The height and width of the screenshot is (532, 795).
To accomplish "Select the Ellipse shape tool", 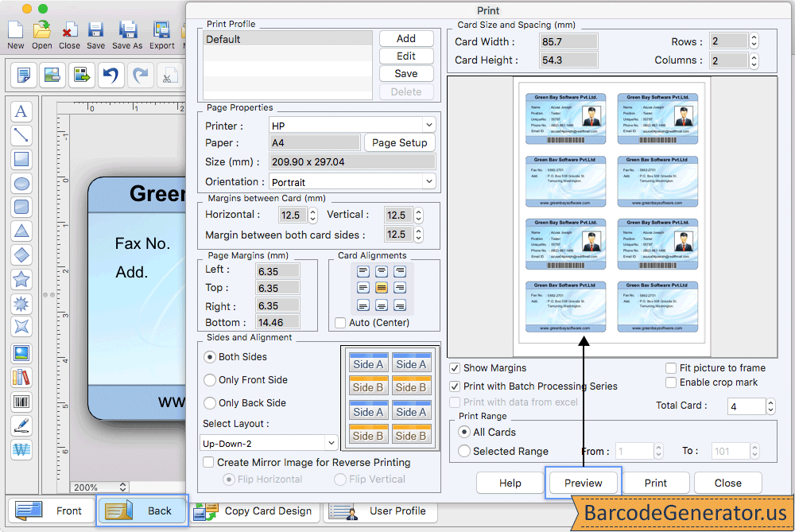I will (21, 183).
